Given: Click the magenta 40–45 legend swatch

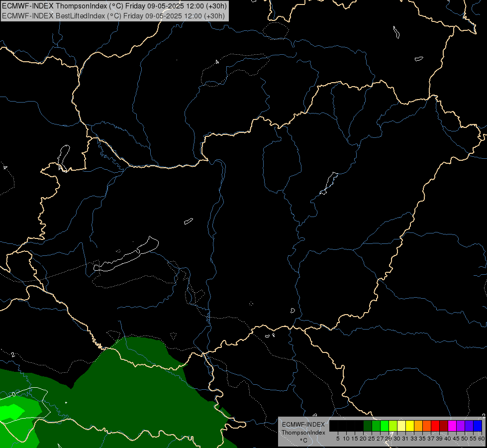Looking at the screenshot, I should (452, 426).
